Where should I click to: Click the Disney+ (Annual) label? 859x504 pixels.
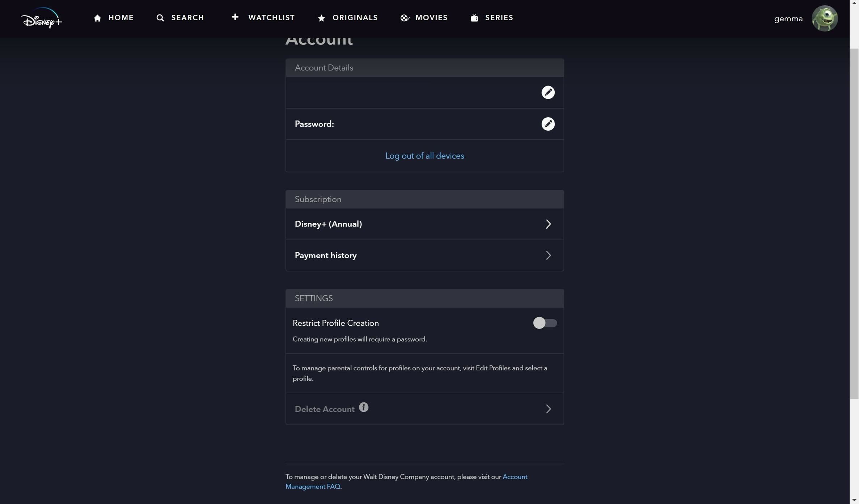pos(328,224)
